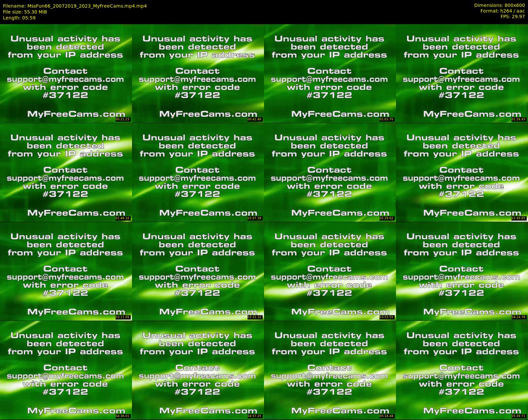The image size is (528, 420).
Task: Select the 'Dimensions: 800x600' text
Action: (x=499, y=5)
